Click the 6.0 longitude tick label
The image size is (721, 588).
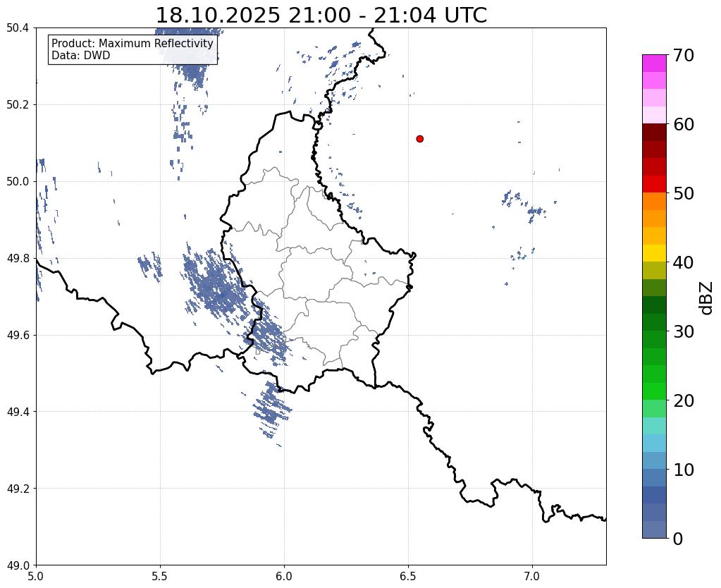(284, 576)
